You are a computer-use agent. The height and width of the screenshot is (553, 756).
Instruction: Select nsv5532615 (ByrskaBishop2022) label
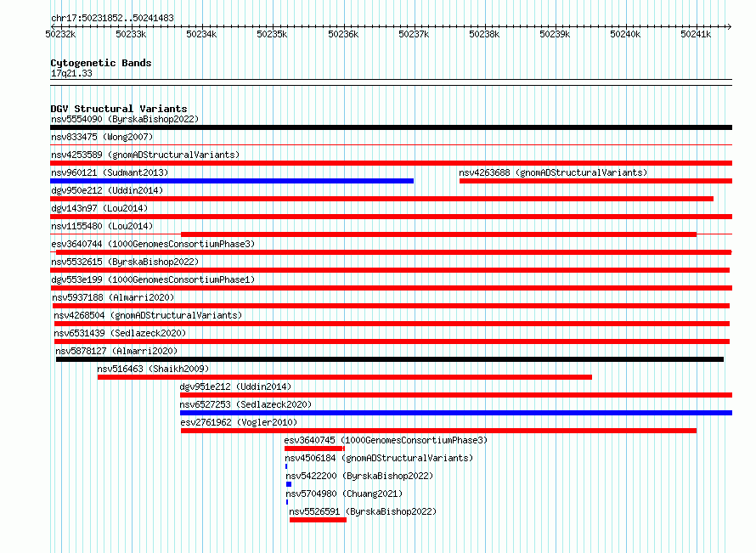coord(125,262)
